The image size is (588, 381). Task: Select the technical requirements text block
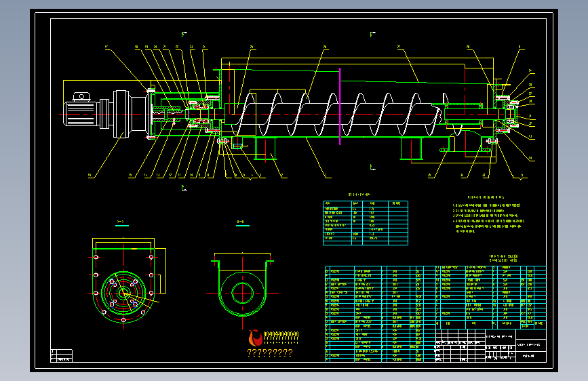488,214
